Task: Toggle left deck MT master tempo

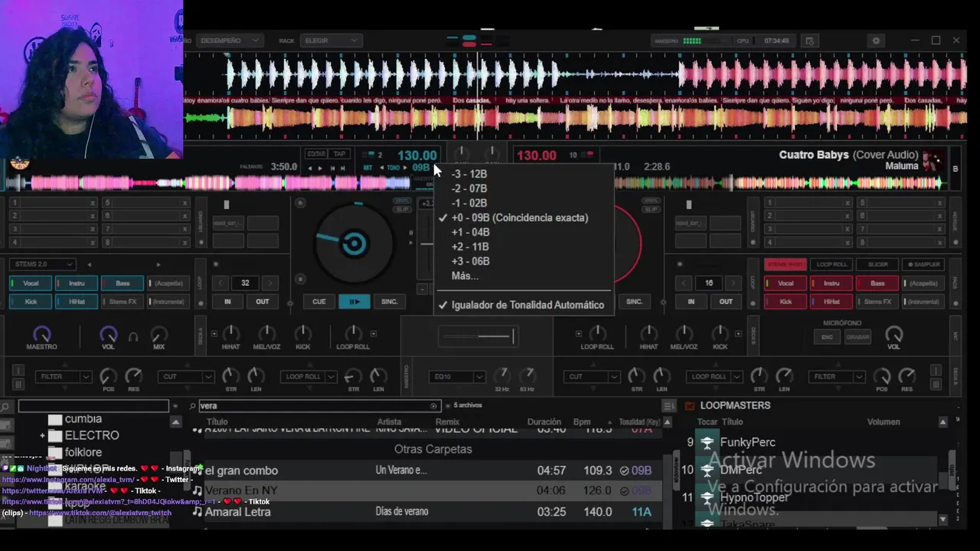Action: point(367,168)
